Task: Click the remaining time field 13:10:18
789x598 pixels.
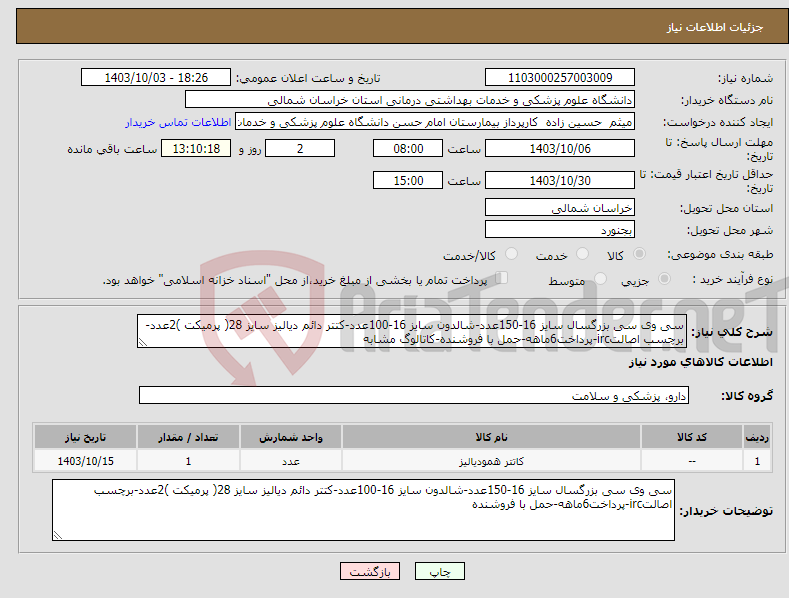Action: pyautogui.click(x=196, y=148)
